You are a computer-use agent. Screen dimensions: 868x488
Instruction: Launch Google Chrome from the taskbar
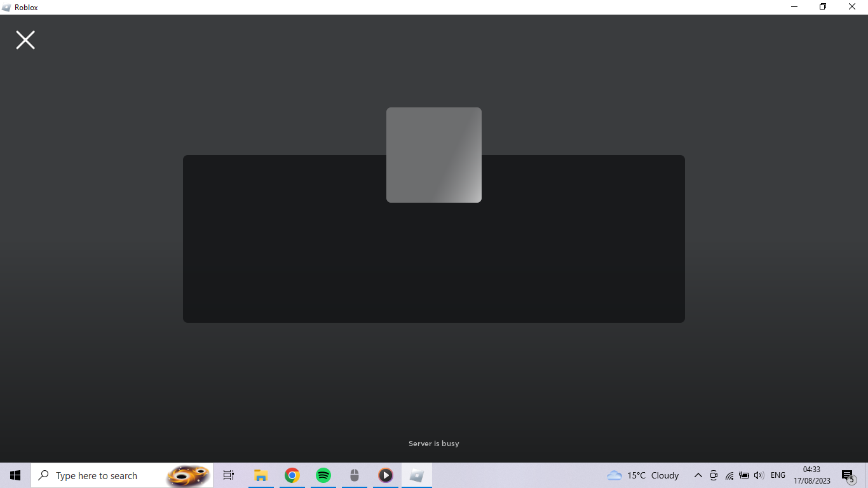(292, 475)
